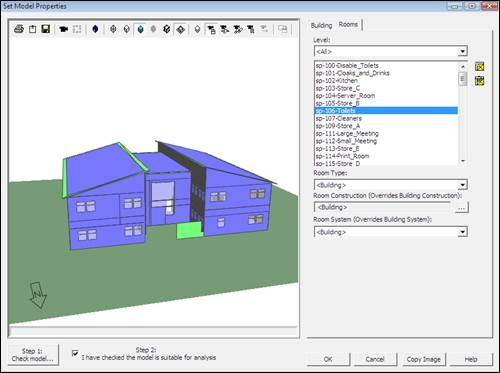This screenshot has height=373, width=500.
Task: Click the room list scrollbar thumb
Action: pos(462,79)
